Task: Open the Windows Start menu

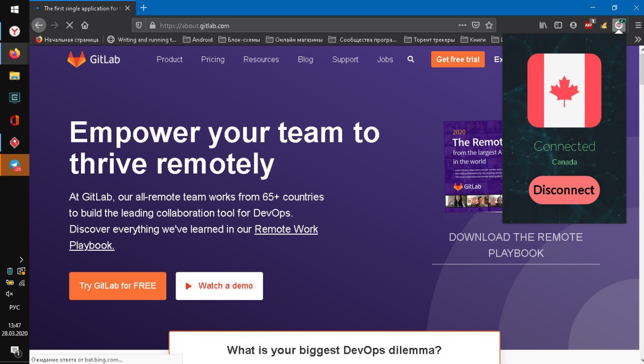Action: tap(15, 10)
